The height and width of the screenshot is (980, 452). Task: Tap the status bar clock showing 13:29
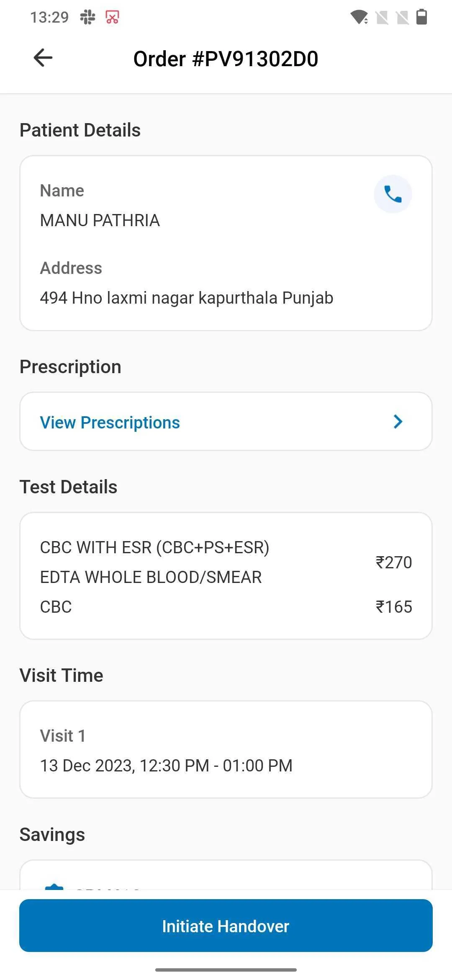(x=49, y=17)
